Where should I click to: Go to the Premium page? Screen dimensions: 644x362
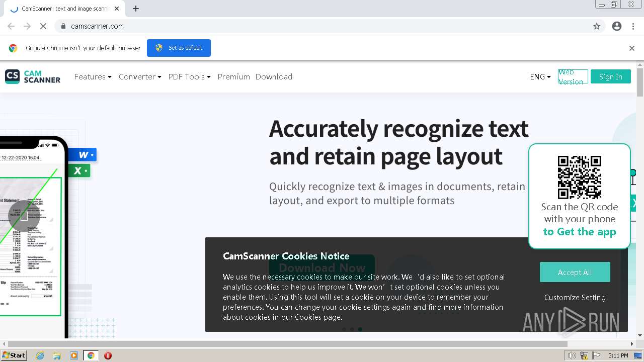[x=233, y=76]
